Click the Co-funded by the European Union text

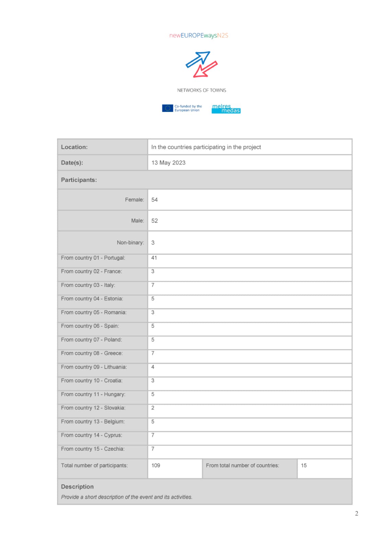(x=188, y=108)
